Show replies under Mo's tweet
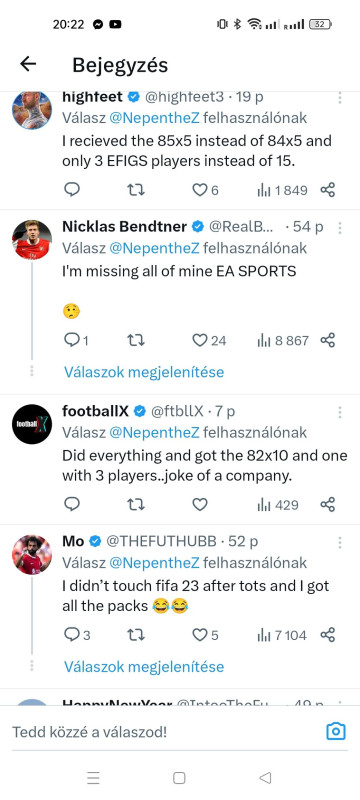Image resolution: width=360 pixels, height=800 pixels. point(144,666)
